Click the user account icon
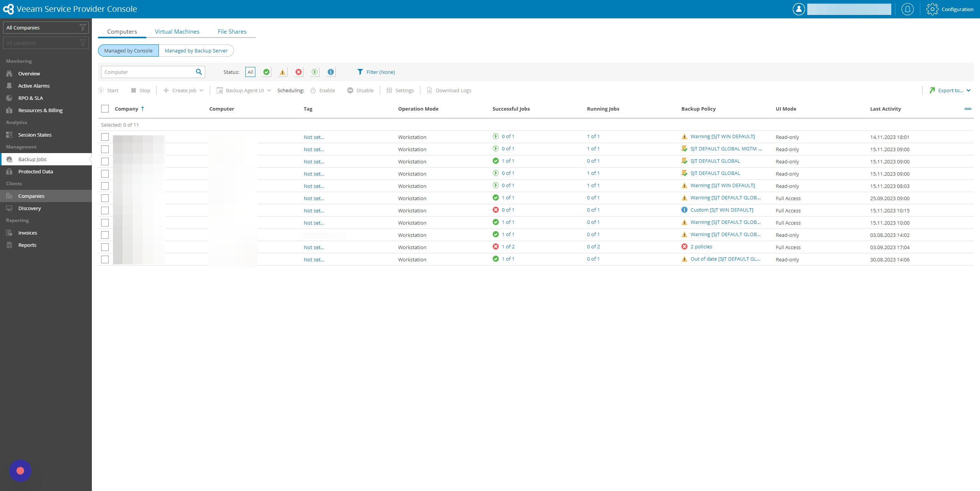The height and width of the screenshot is (491, 980). [799, 9]
